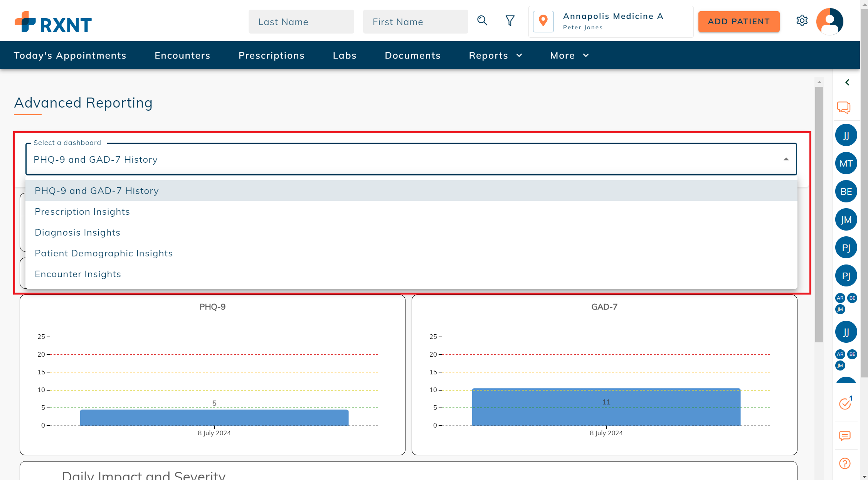Expand the More menu

click(x=569, y=56)
